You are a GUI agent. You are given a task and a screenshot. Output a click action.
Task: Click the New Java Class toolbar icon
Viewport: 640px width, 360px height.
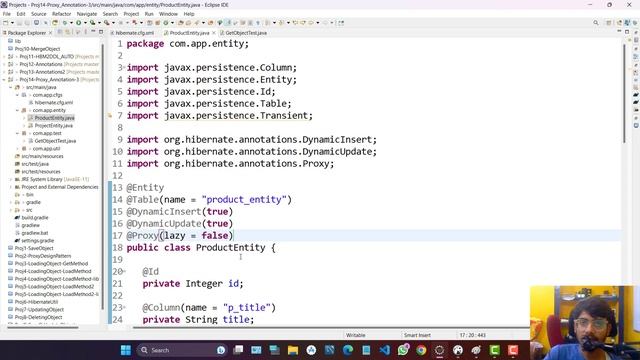coord(166,23)
